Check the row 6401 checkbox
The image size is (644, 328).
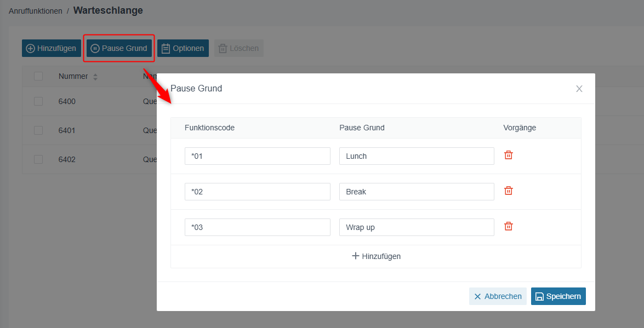click(x=38, y=130)
